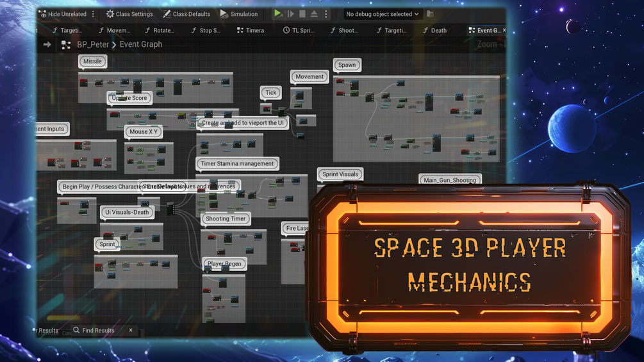The height and width of the screenshot is (362, 644).
Task: Select the Spawn comment label
Action: (347, 65)
